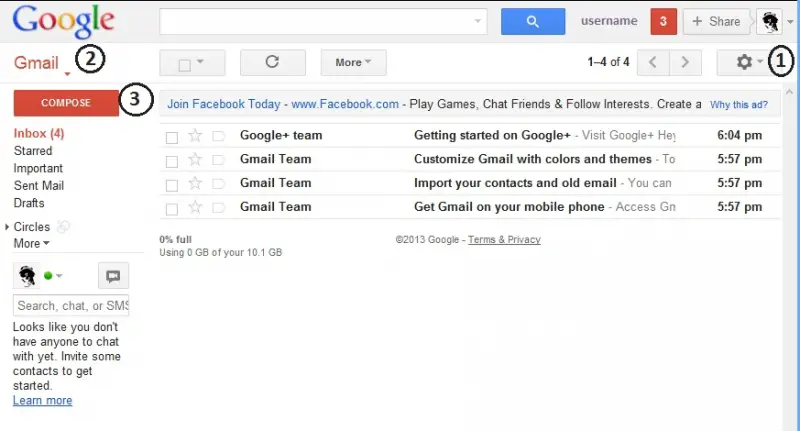Star the Customize Gmail with colors message
Viewport: 800px width, 431px height.
(195, 160)
